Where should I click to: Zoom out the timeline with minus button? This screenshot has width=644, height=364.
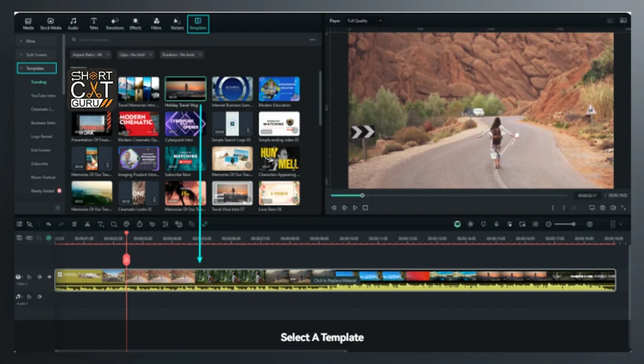(x=548, y=224)
